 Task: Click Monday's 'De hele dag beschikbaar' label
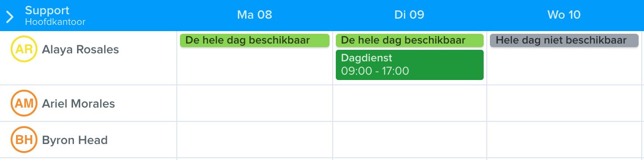pyautogui.click(x=255, y=40)
